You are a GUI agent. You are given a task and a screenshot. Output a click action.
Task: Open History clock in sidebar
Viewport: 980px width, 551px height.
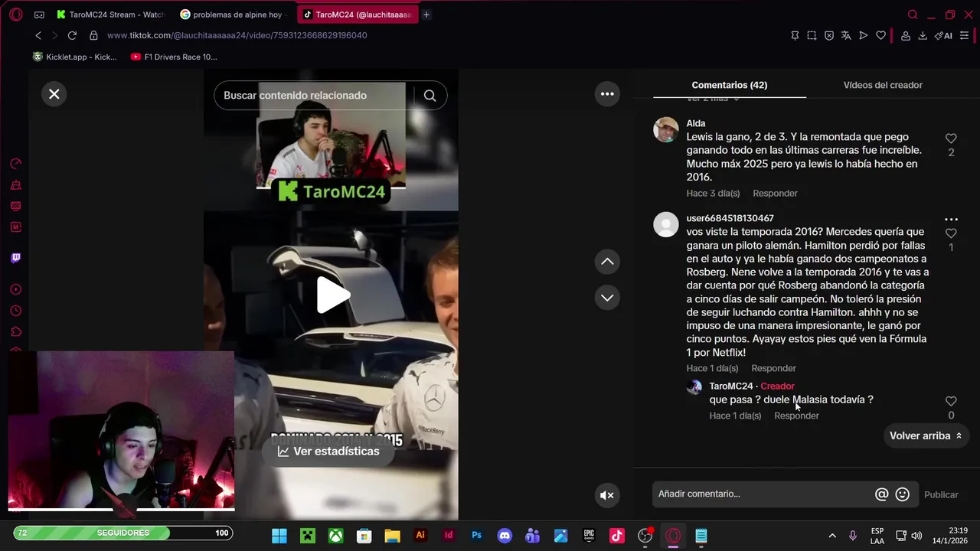15,311
